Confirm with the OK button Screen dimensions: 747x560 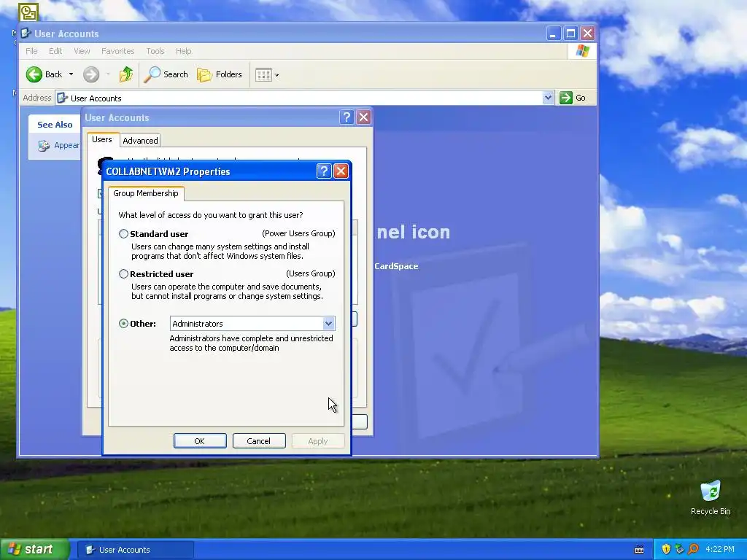200,441
